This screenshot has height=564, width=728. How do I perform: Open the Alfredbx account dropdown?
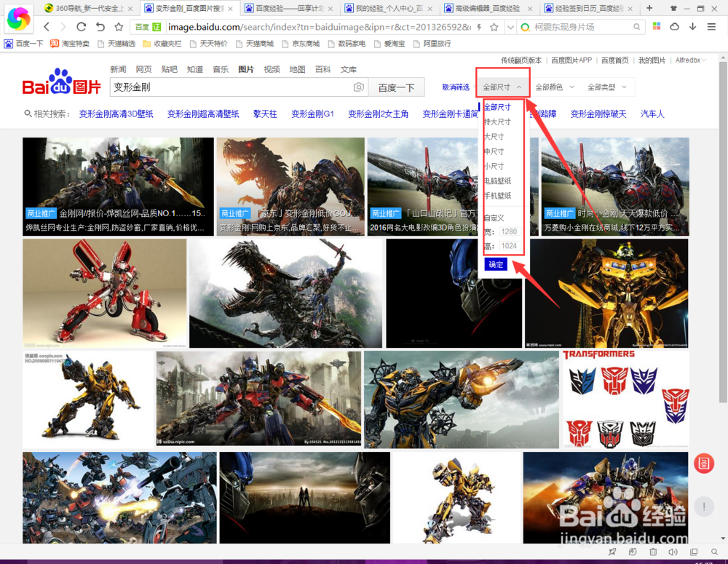(x=691, y=60)
